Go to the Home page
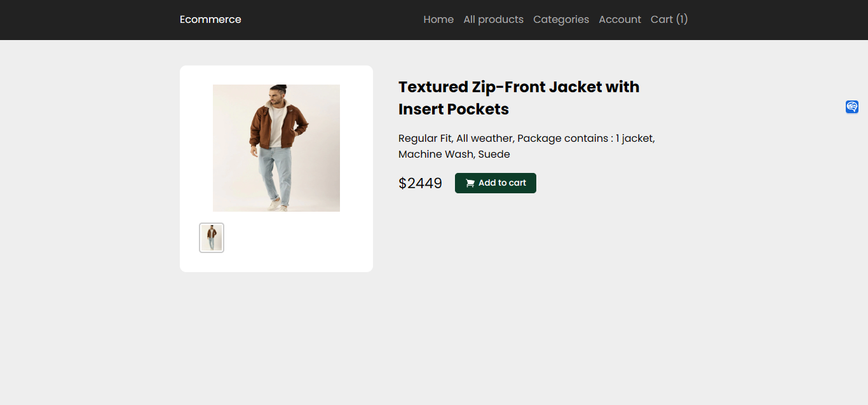The image size is (868, 405). coord(438,19)
